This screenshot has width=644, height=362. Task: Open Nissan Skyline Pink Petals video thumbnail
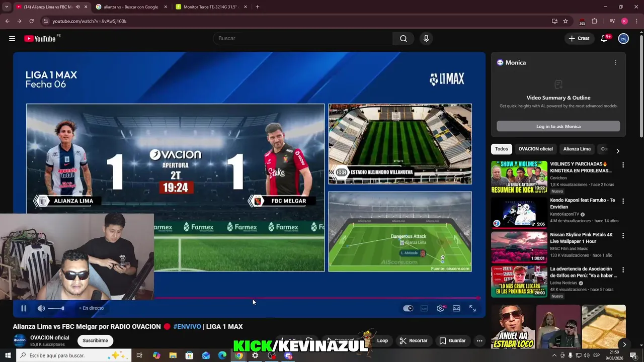pyautogui.click(x=519, y=247)
